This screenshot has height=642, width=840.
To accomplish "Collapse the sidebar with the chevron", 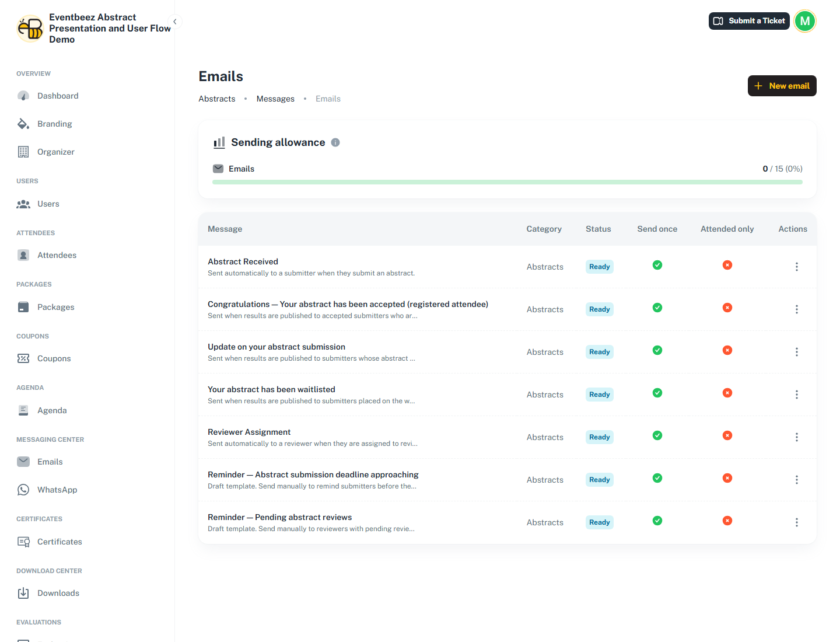I will pos(174,22).
